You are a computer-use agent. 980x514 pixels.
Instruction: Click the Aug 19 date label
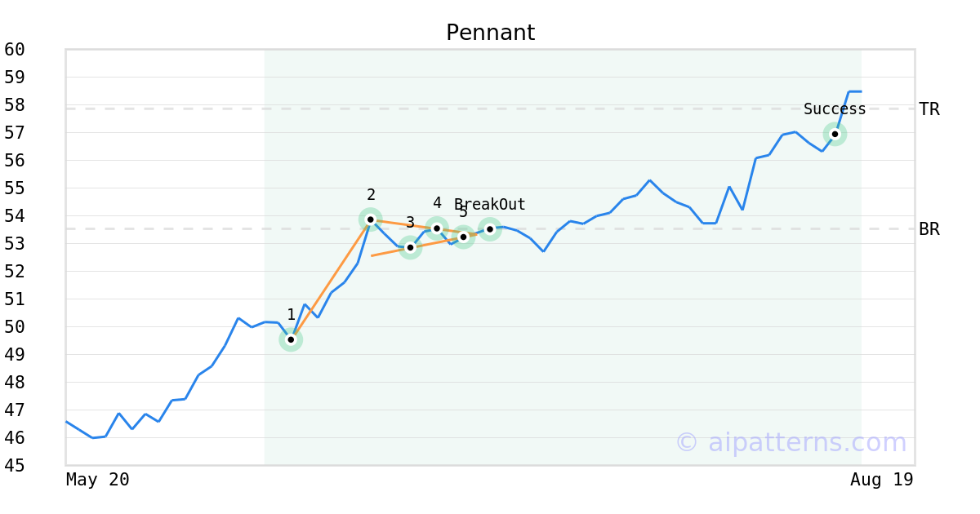tap(882, 480)
